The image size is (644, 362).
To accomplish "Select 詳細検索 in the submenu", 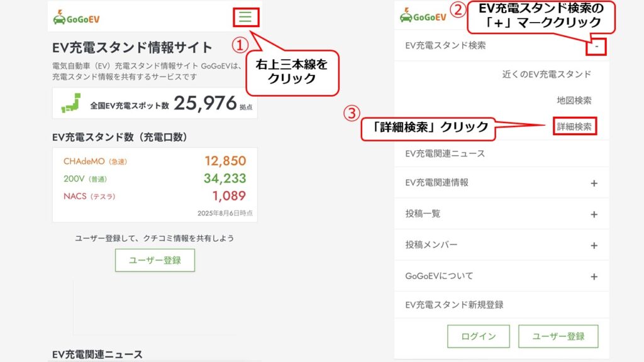I will pos(574,126).
